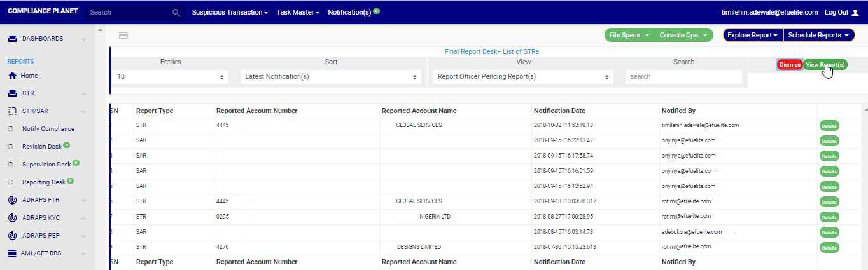The height and width of the screenshot is (270, 868).
Task: Click the AML/CFT RBS sidebar icon
Action: [12, 253]
